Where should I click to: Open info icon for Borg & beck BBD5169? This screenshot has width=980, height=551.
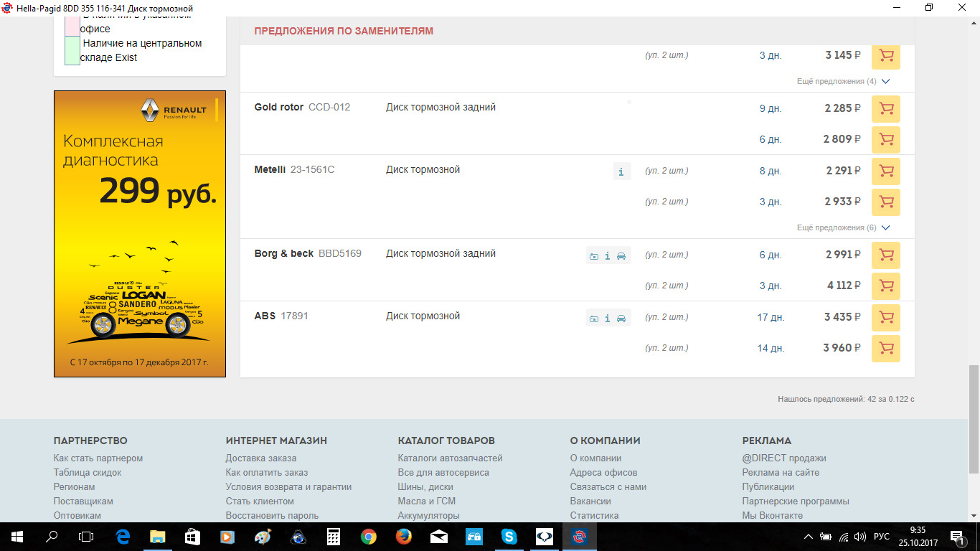coord(608,256)
